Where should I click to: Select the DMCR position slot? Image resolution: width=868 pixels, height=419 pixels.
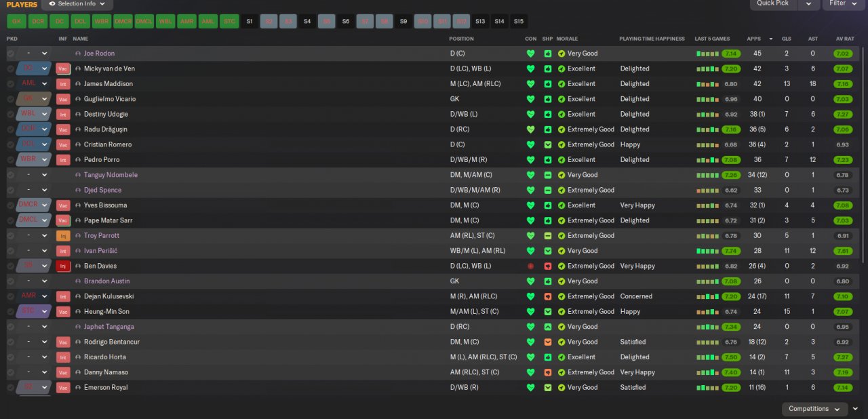[123, 21]
